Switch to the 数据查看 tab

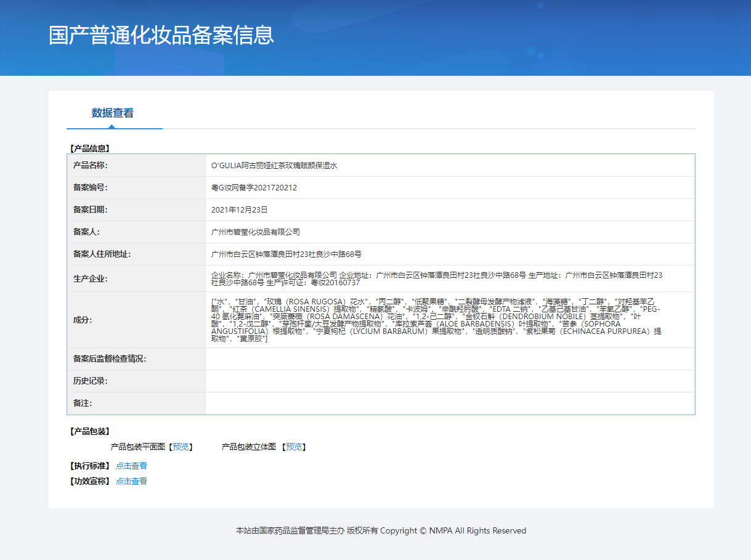113,113
